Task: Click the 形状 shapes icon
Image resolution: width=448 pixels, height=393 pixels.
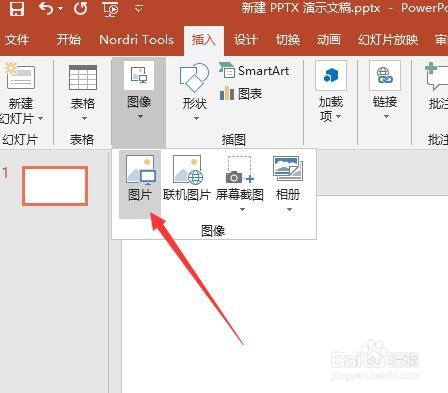Action: pos(194,78)
